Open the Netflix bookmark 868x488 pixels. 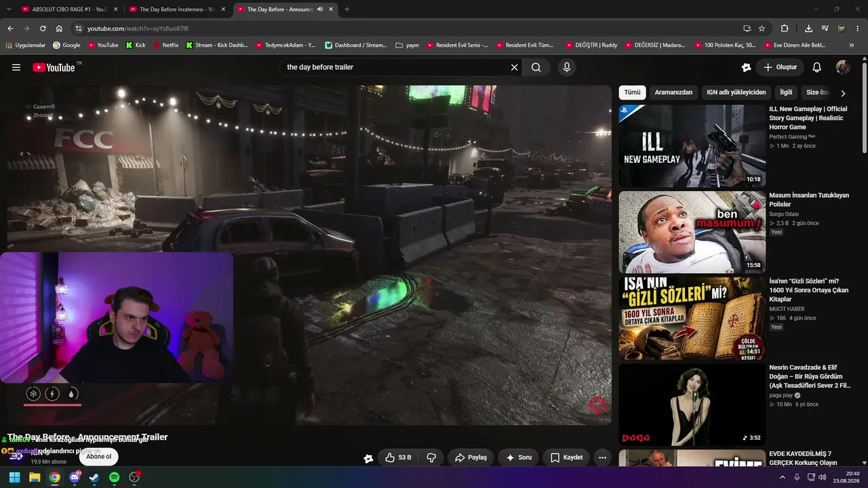(x=165, y=45)
